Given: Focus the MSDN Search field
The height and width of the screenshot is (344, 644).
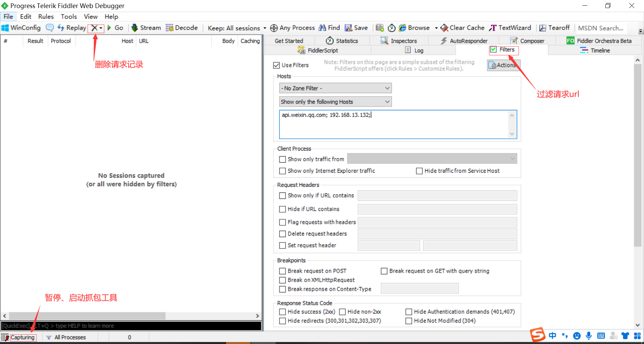Looking at the screenshot, I should (602, 28).
